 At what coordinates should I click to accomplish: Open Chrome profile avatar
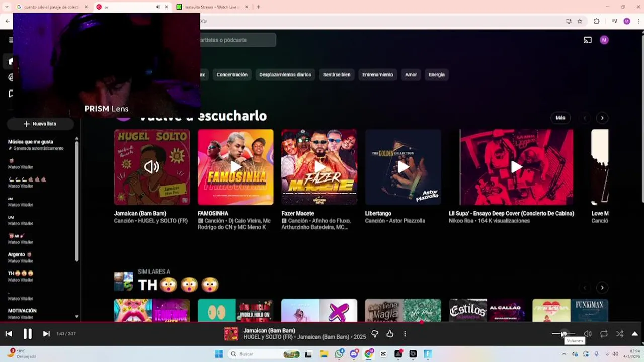tap(627, 21)
